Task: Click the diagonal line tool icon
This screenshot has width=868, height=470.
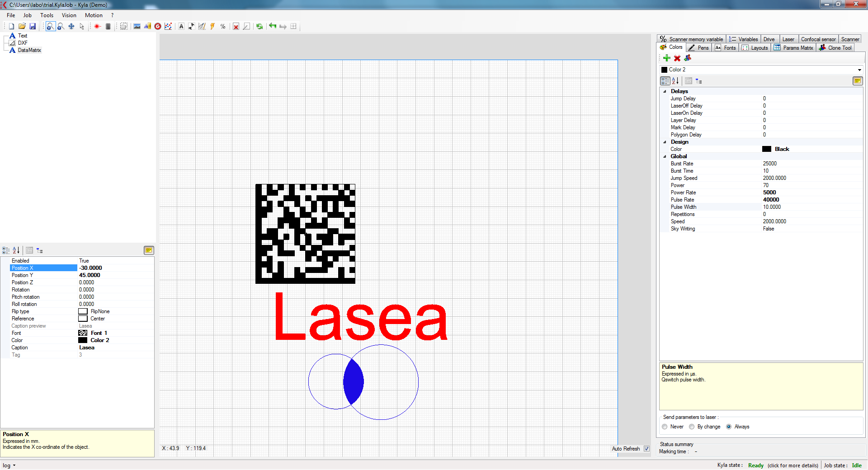Action: pyautogui.click(x=246, y=26)
